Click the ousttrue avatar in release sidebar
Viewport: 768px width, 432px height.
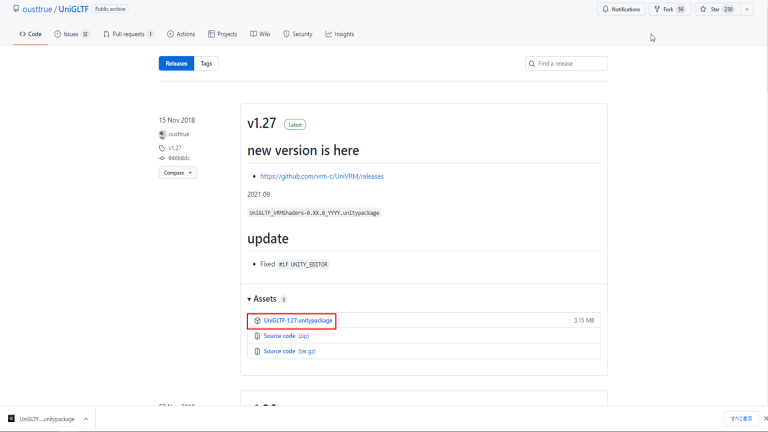(x=163, y=134)
